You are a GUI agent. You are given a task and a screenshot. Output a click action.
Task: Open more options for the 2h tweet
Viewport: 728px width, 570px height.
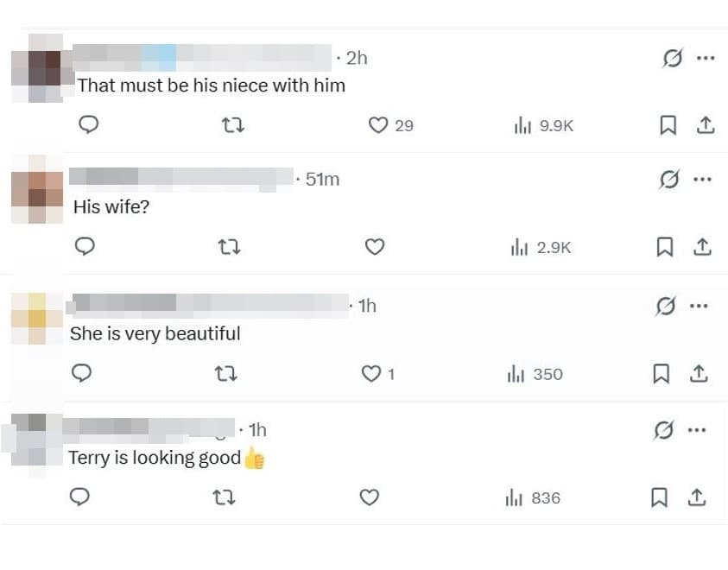pos(706,58)
